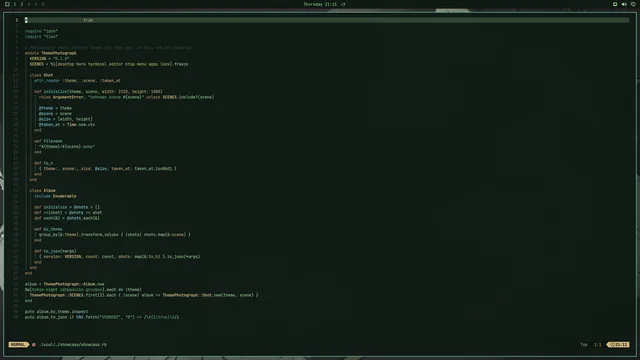Viewport: 640px width, 360px height.
Task: Click the 'def to_json(*args)' line
Action: (x=55, y=251)
